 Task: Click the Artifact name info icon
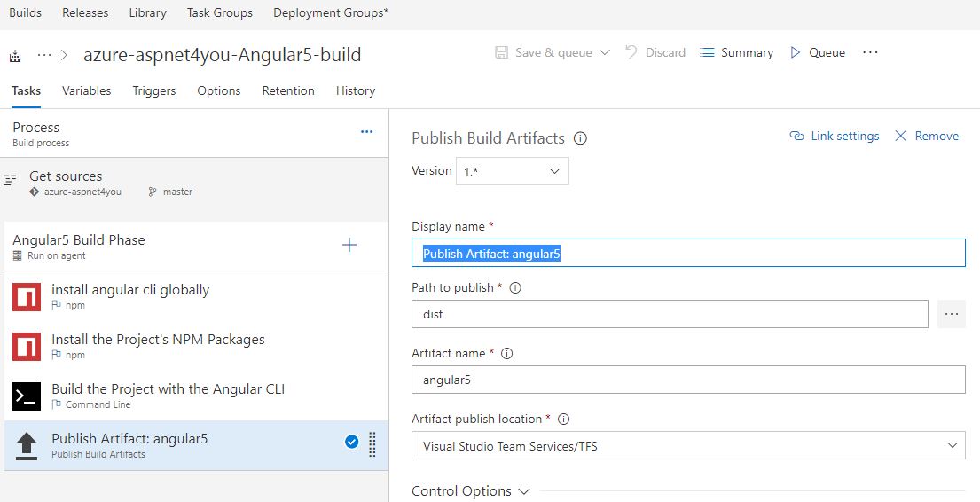pyautogui.click(x=507, y=353)
